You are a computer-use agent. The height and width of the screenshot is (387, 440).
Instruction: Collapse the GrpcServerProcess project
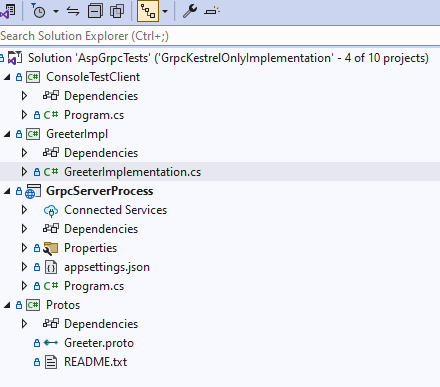pyautogui.click(x=7, y=191)
